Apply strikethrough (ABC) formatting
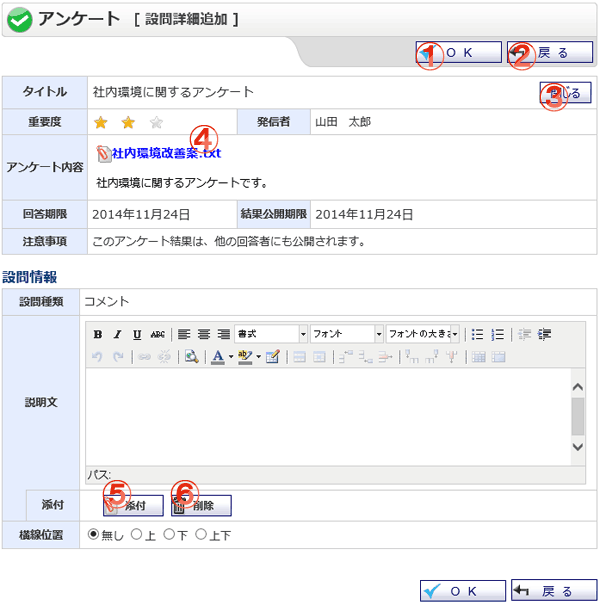The height and width of the screenshot is (605, 600). coord(157,334)
